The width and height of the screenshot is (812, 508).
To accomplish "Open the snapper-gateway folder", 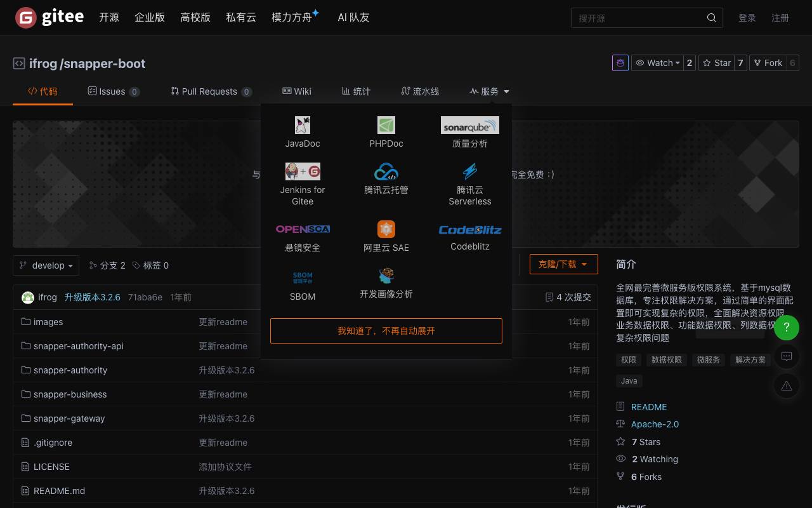I will 69,418.
